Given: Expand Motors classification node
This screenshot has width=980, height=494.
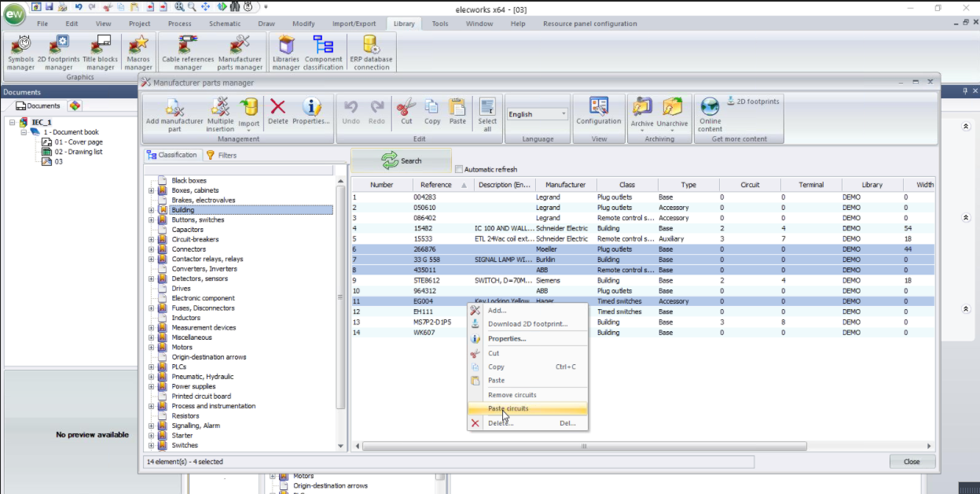Looking at the screenshot, I should click(152, 348).
